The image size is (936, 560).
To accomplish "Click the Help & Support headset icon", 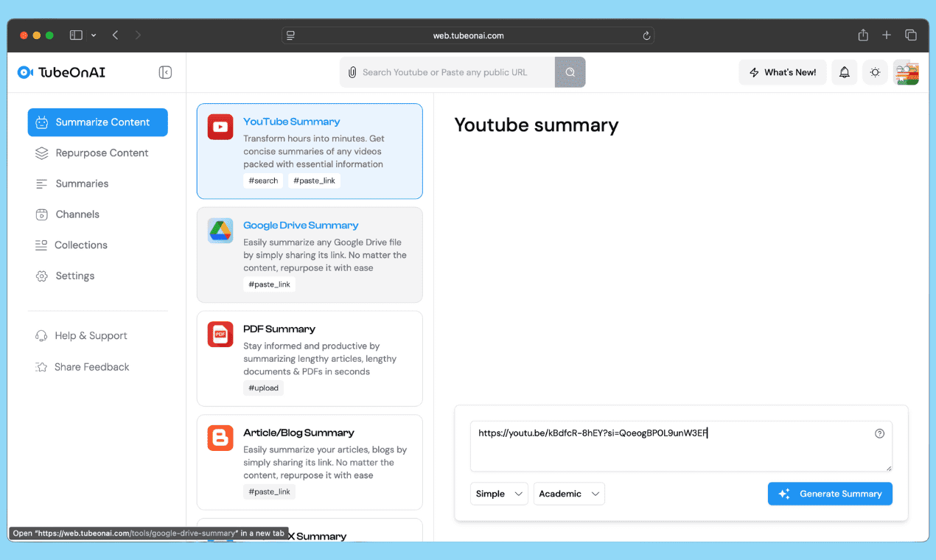I will (41, 336).
